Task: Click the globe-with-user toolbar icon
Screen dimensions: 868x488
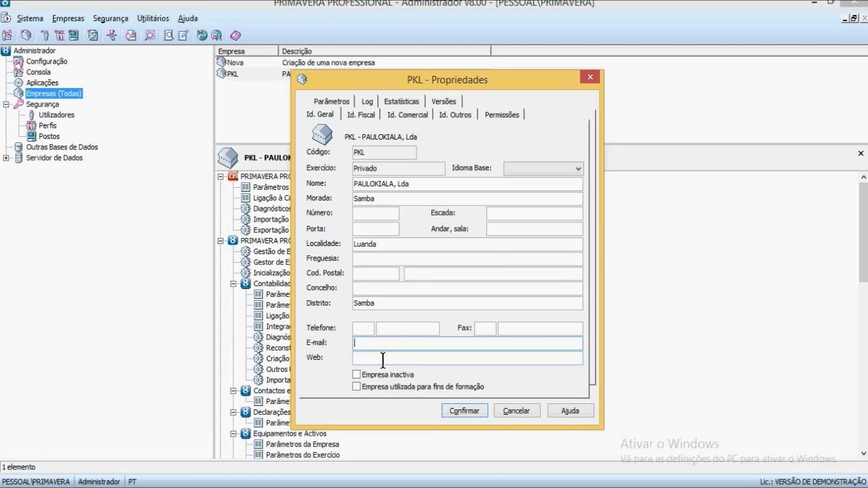Action: 216,35
